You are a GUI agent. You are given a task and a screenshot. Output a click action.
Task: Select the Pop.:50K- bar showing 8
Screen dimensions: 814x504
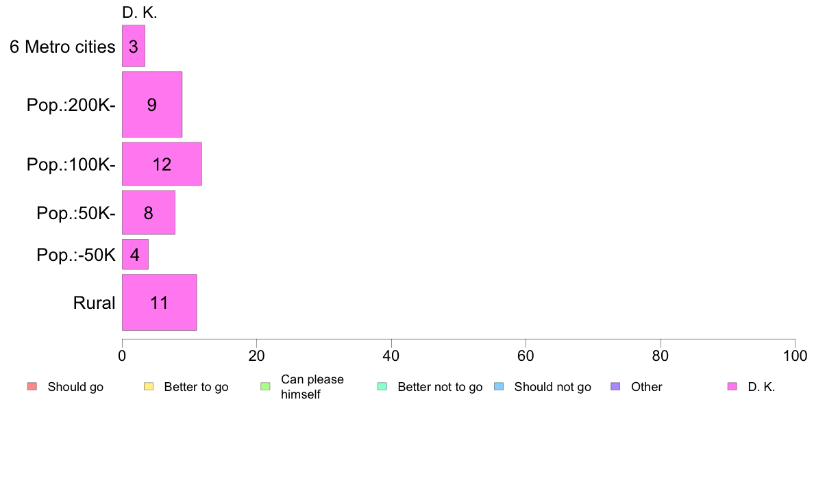pos(149,213)
